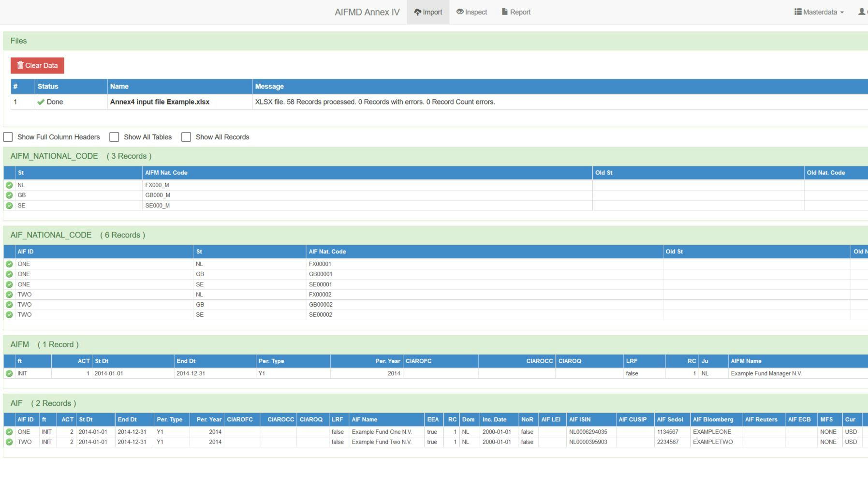Click the green status icon on row NL
Image resolution: width=868 pixels, height=488 pixels.
[x=9, y=185]
